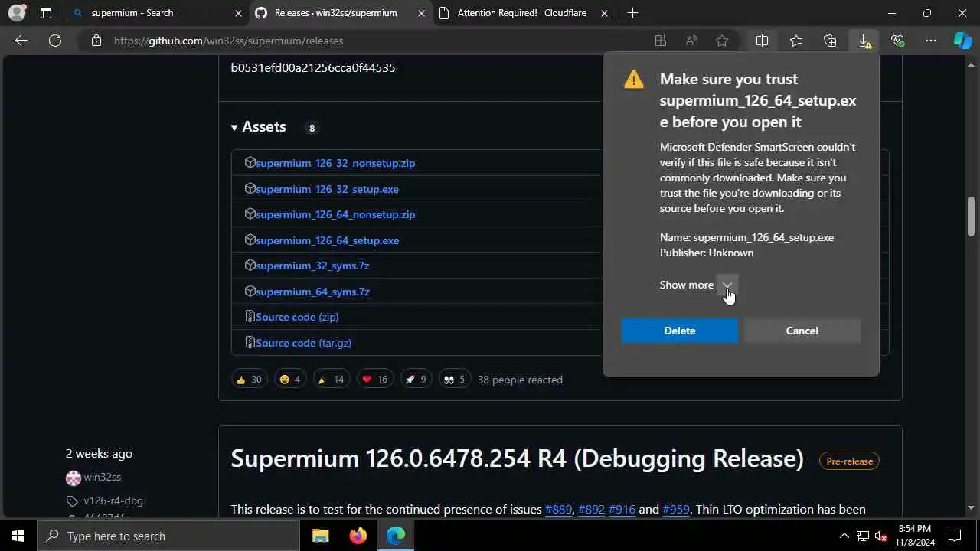The image size is (980, 551).
Task: Open the Copilot icon in the toolbar
Action: (962, 41)
